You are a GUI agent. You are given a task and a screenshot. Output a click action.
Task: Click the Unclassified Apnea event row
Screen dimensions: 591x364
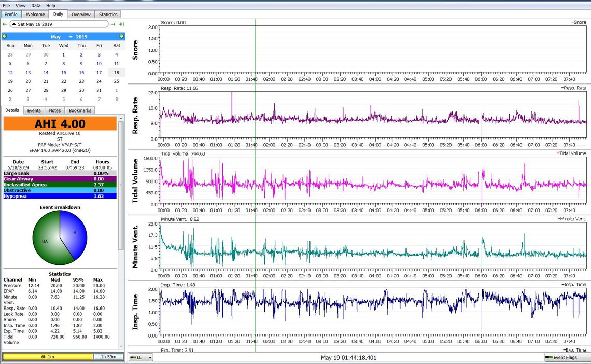coord(60,185)
